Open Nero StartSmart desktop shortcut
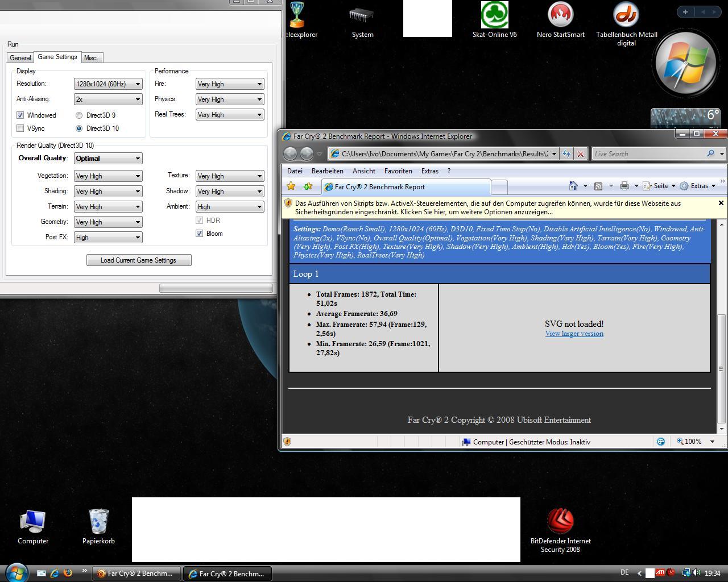The width and height of the screenshot is (728, 582). click(x=560, y=21)
